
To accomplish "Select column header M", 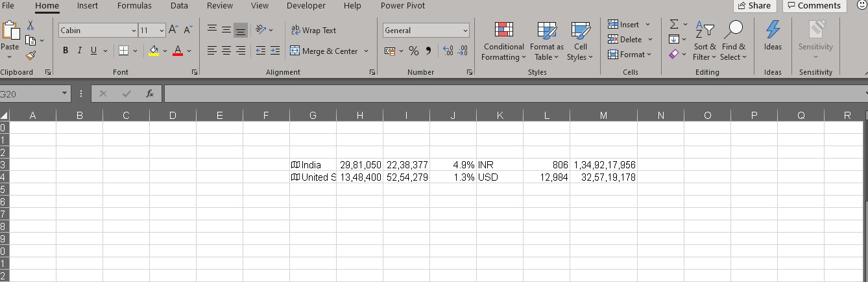I will coord(603,116).
